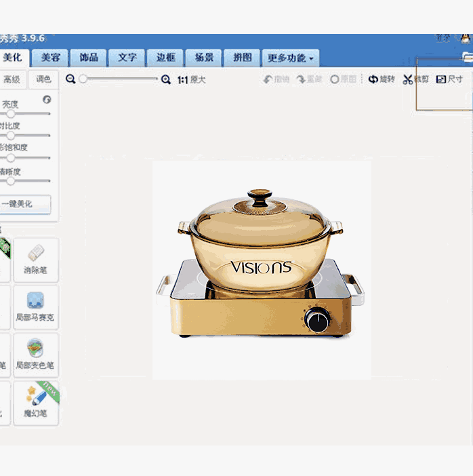Click the 1:1 原大 actual size button
Screen dimensions: 473x476
191,79
